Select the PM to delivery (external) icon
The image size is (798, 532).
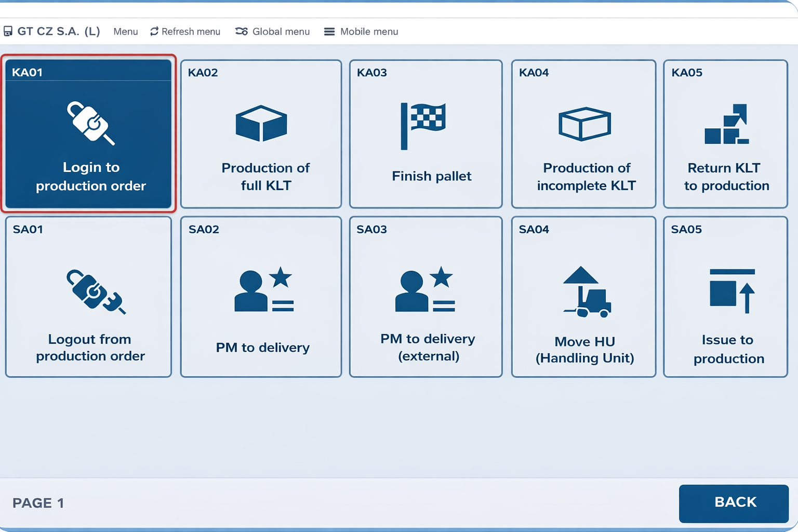click(x=424, y=289)
